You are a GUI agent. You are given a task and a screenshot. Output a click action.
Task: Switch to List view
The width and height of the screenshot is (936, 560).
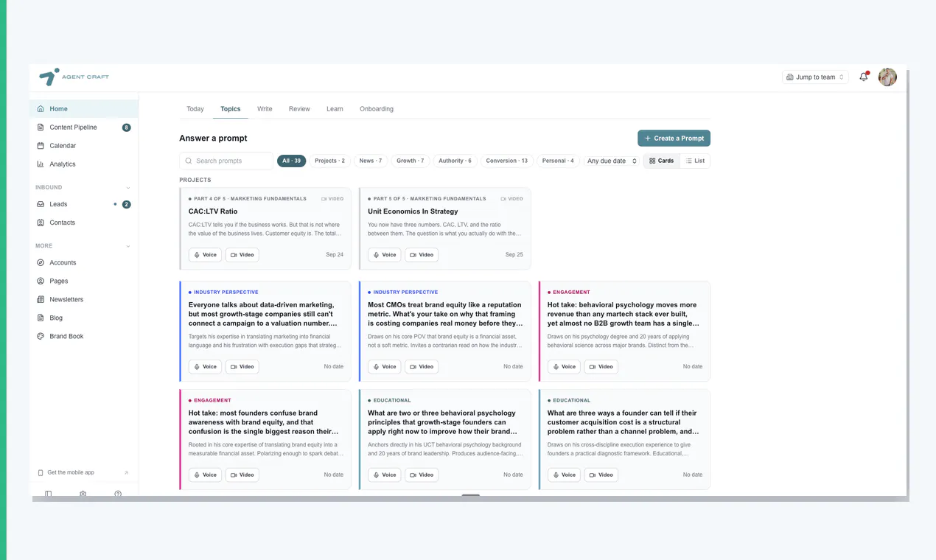pos(695,161)
